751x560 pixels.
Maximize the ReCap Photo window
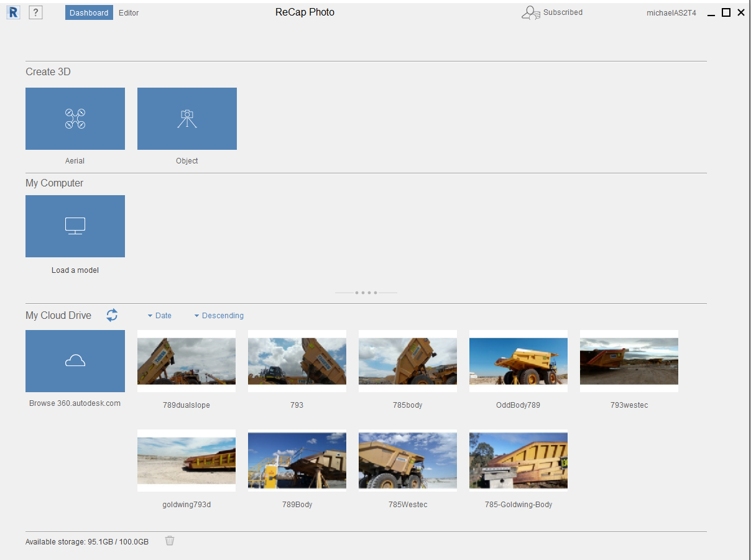tap(726, 12)
